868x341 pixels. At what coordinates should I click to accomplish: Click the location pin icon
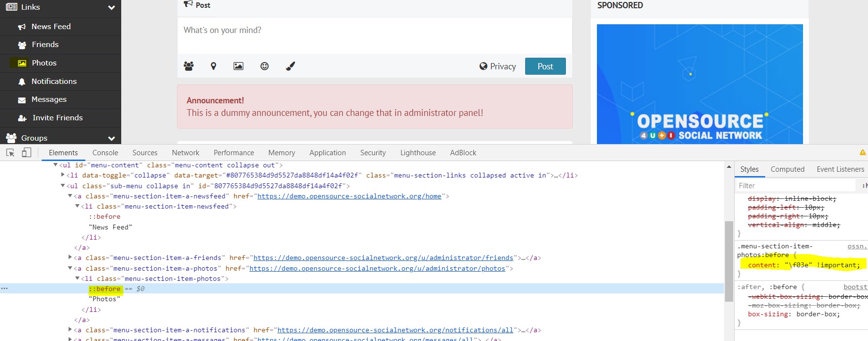pos(213,66)
